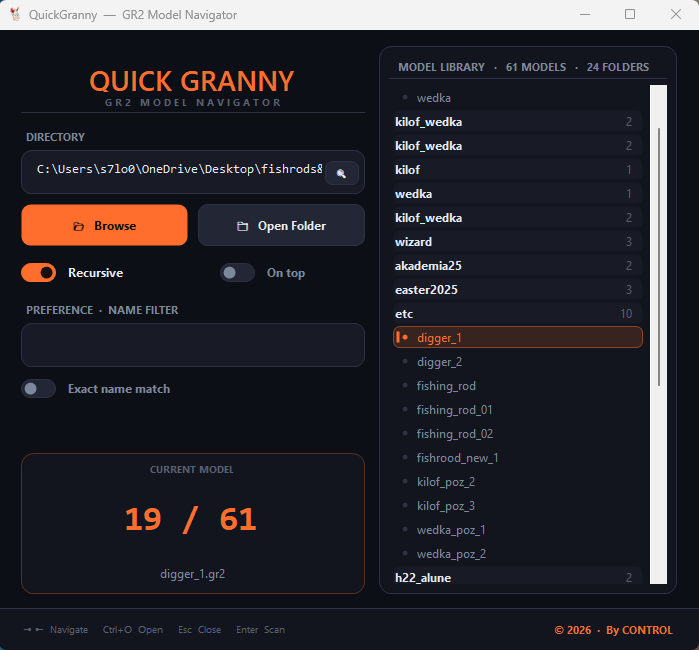
Task: Click the 19 / 61 model counter
Action: [191, 519]
